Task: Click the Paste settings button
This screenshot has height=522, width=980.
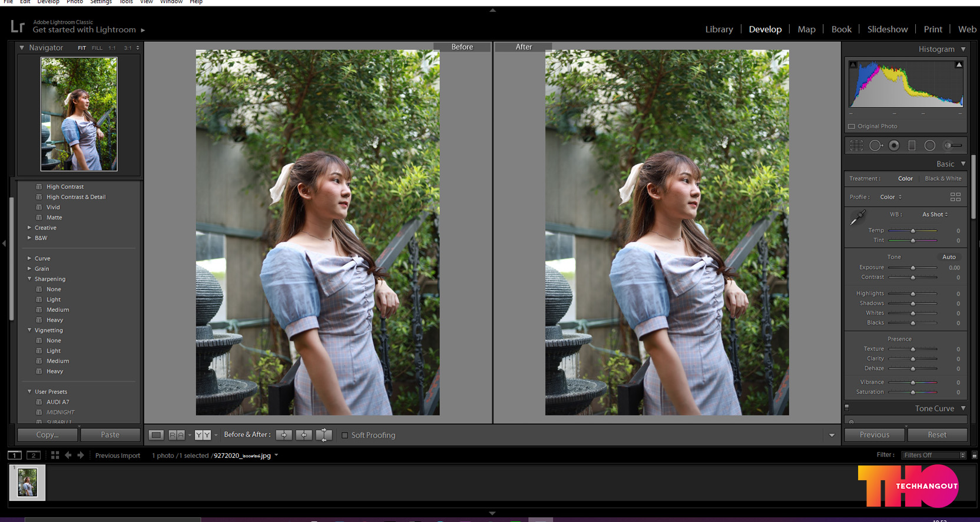Action: tap(110, 435)
